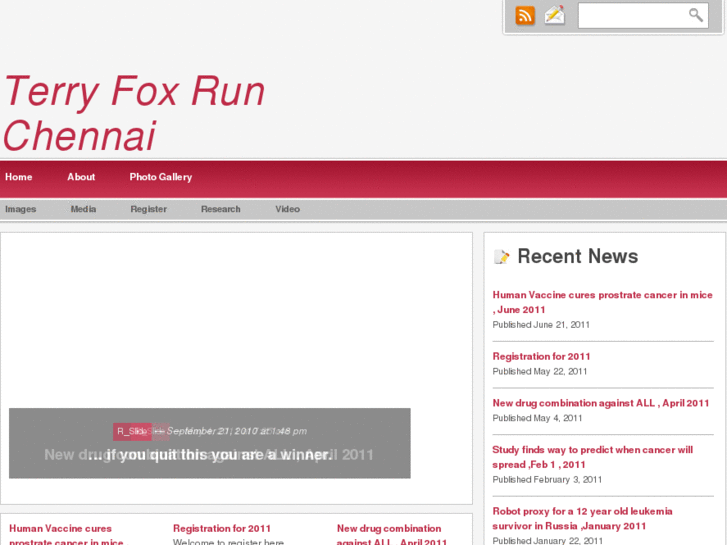727x545 pixels.
Task: Click the slider caption headline text
Action: pyautogui.click(x=209, y=455)
